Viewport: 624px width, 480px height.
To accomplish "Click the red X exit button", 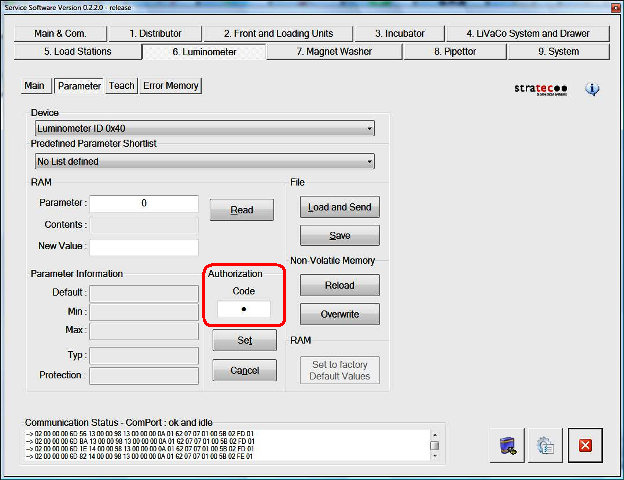I will pos(585,444).
